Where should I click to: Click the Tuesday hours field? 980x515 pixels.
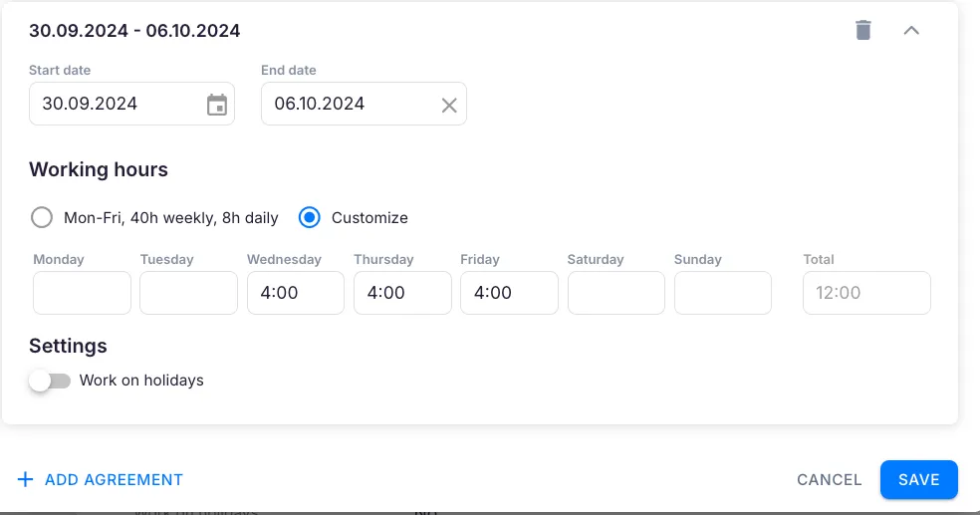tap(188, 293)
